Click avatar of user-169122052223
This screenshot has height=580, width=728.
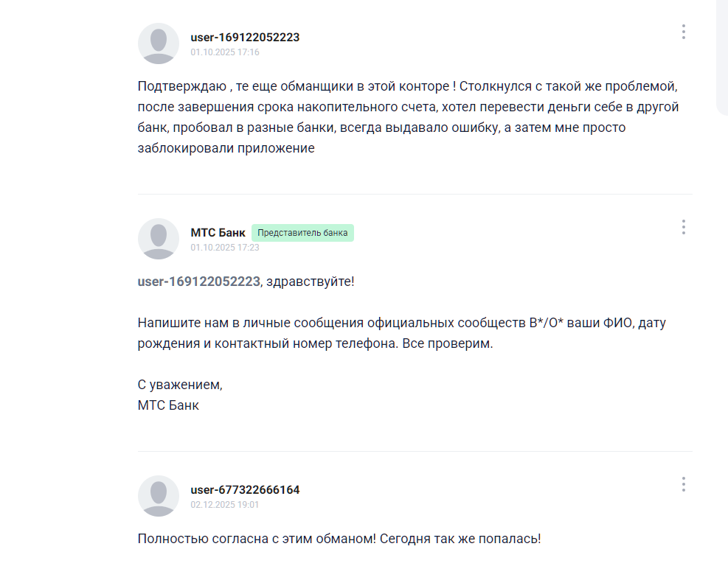click(159, 43)
